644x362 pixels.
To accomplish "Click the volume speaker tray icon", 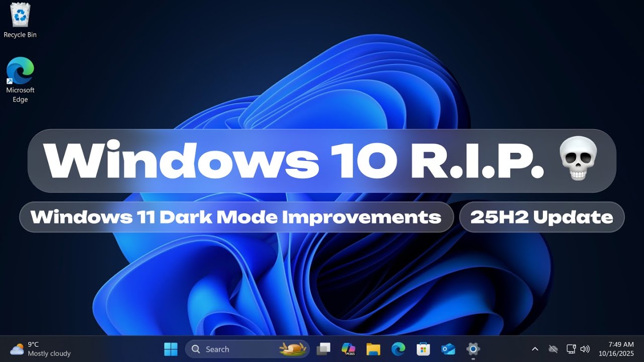I will (x=585, y=349).
